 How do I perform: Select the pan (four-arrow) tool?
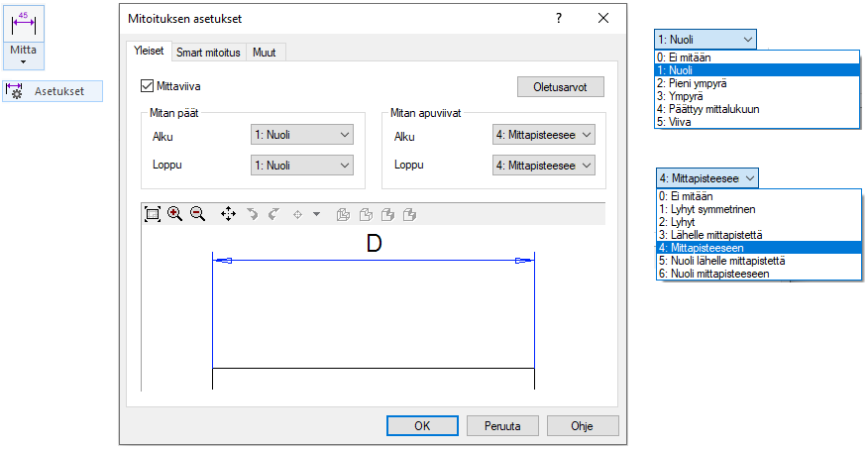click(228, 213)
